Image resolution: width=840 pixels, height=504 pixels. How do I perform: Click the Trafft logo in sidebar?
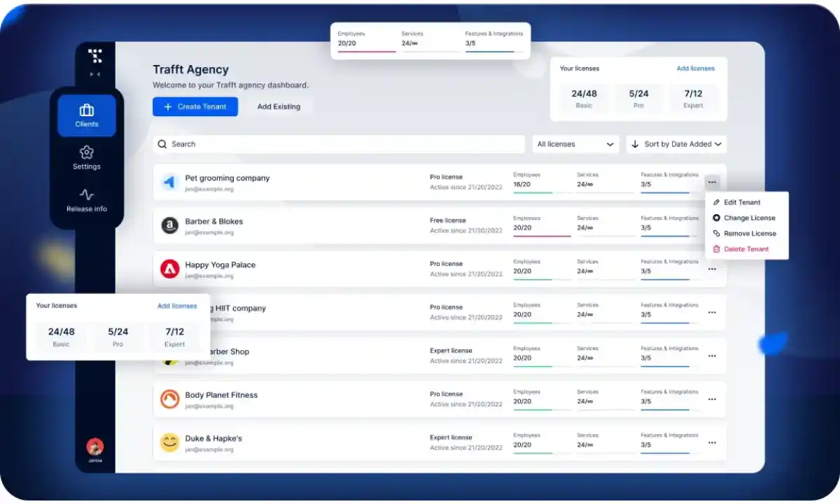95,55
